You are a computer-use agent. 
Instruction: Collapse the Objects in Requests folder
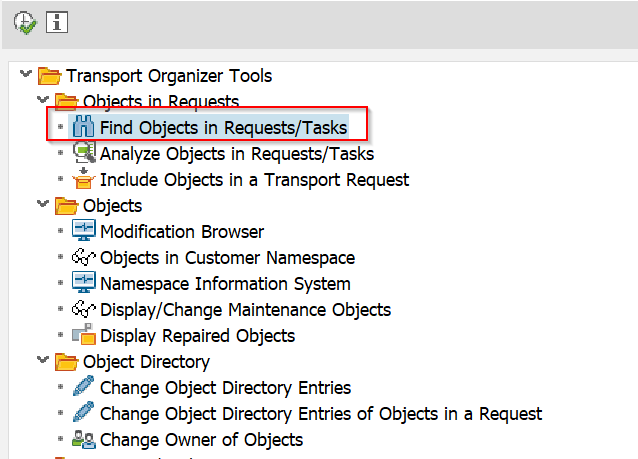(x=42, y=101)
